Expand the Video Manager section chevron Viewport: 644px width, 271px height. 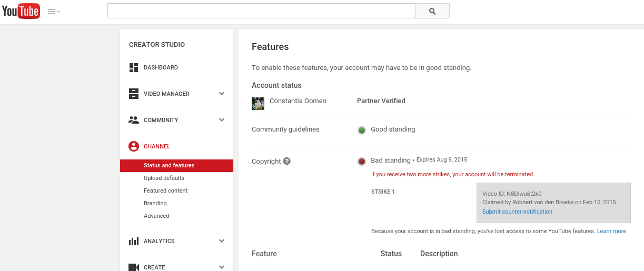coord(222,94)
